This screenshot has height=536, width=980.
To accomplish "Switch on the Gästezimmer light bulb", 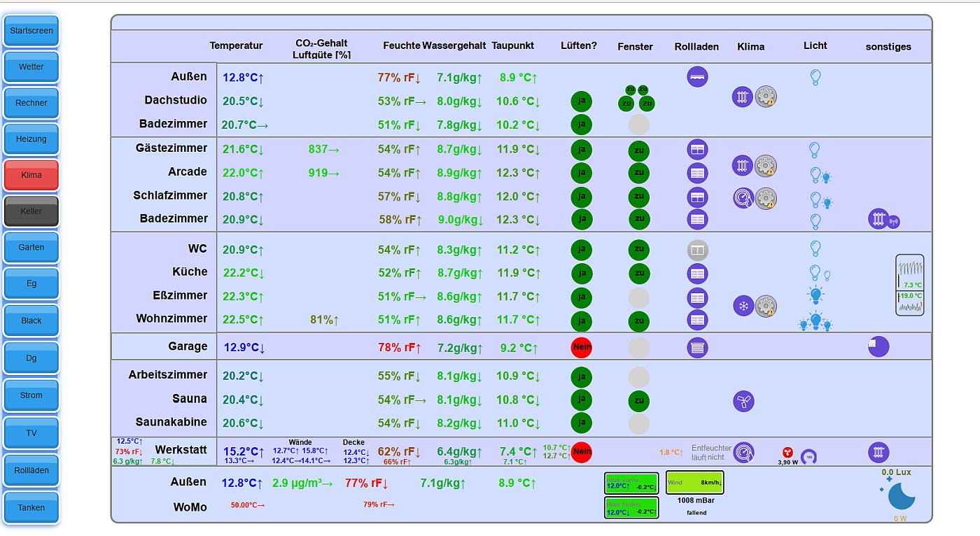I will (814, 150).
